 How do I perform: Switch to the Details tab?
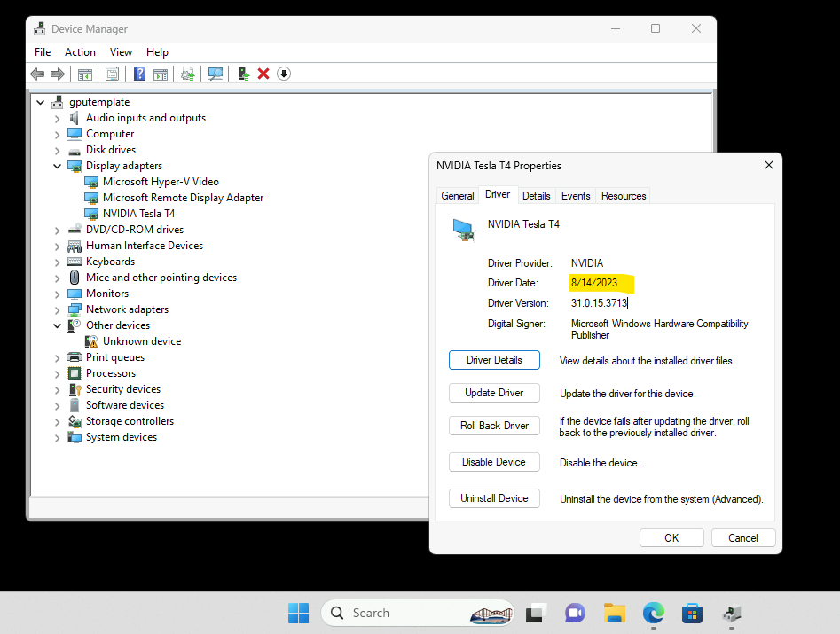pos(537,196)
